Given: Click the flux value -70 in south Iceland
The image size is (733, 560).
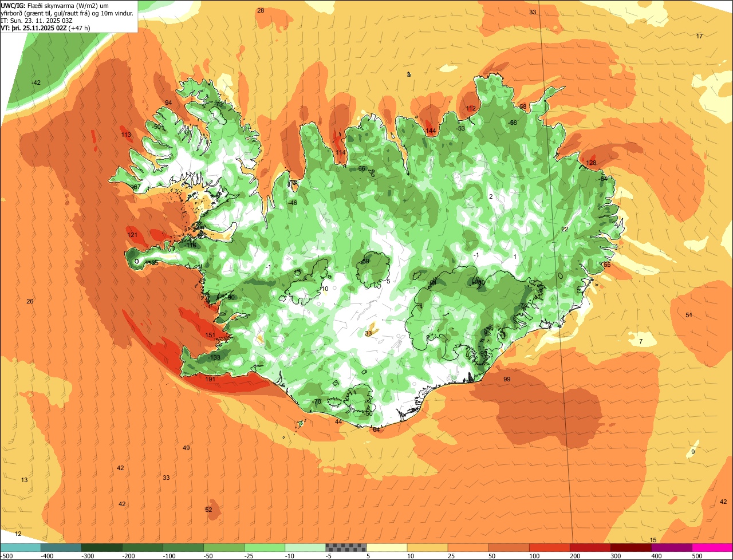Looking at the screenshot, I should click(x=317, y=402).
